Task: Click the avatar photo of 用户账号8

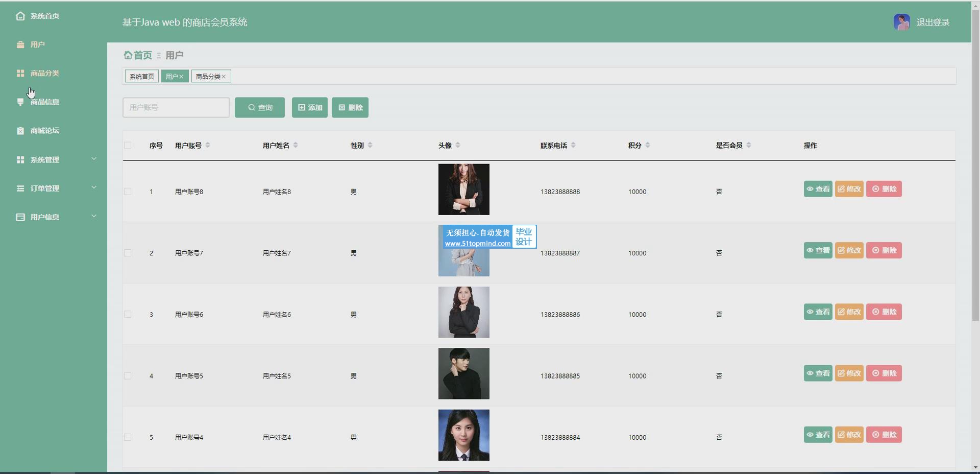Action: point(464,189)
